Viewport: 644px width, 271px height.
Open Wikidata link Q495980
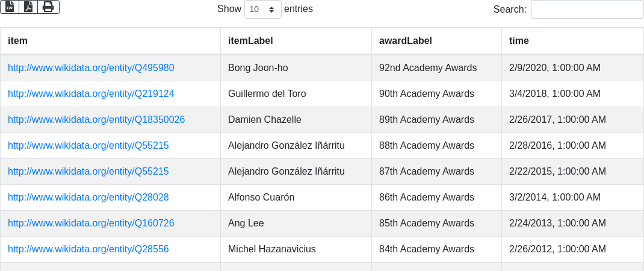click(x=91, y=68)
